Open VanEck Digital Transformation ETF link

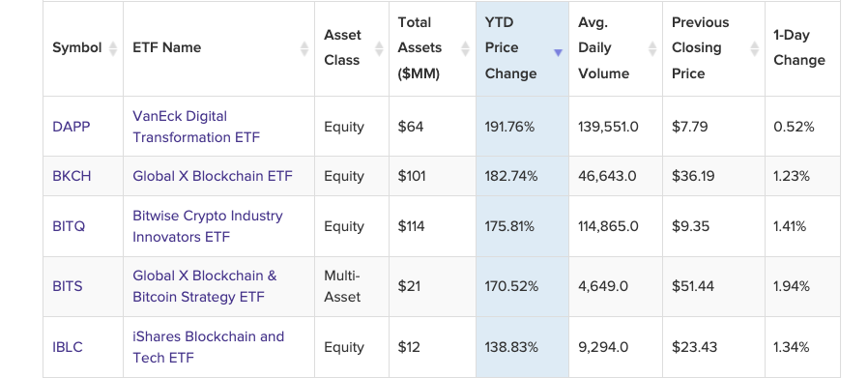196,127
